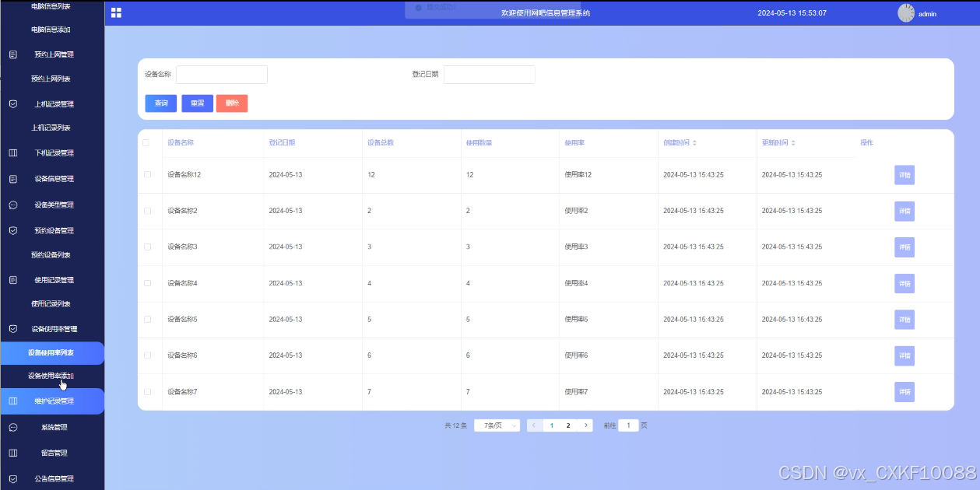
Task: Check the checkbox for 设备名称7 row
Action: [x=147, y=391]
